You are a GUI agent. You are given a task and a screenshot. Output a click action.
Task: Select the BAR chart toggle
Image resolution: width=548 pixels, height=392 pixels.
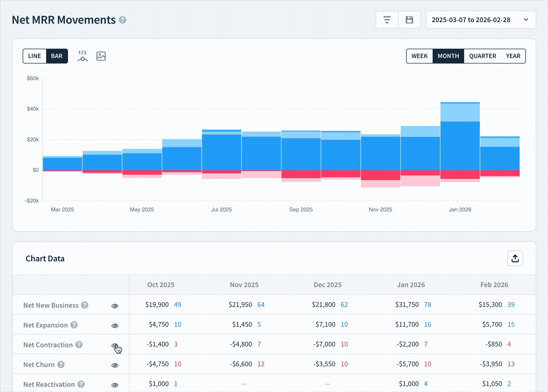coord(57,56)
